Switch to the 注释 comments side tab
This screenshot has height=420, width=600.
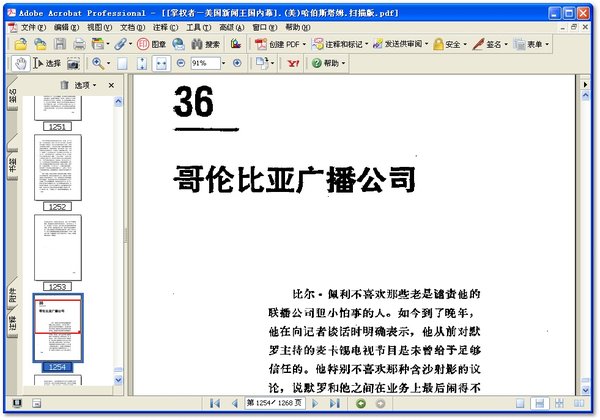13,323
